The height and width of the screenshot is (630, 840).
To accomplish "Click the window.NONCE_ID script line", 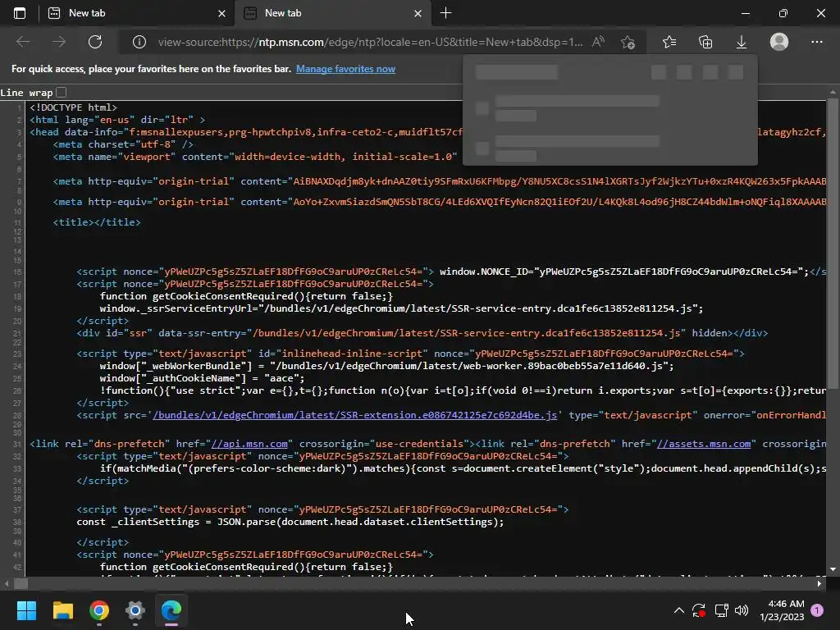I will pos(451,272).
